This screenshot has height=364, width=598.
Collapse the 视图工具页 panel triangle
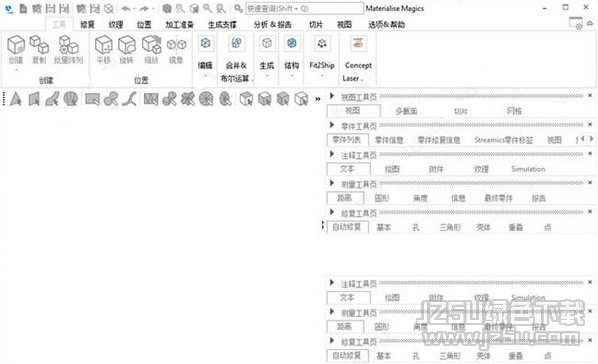tap(332, 96)
